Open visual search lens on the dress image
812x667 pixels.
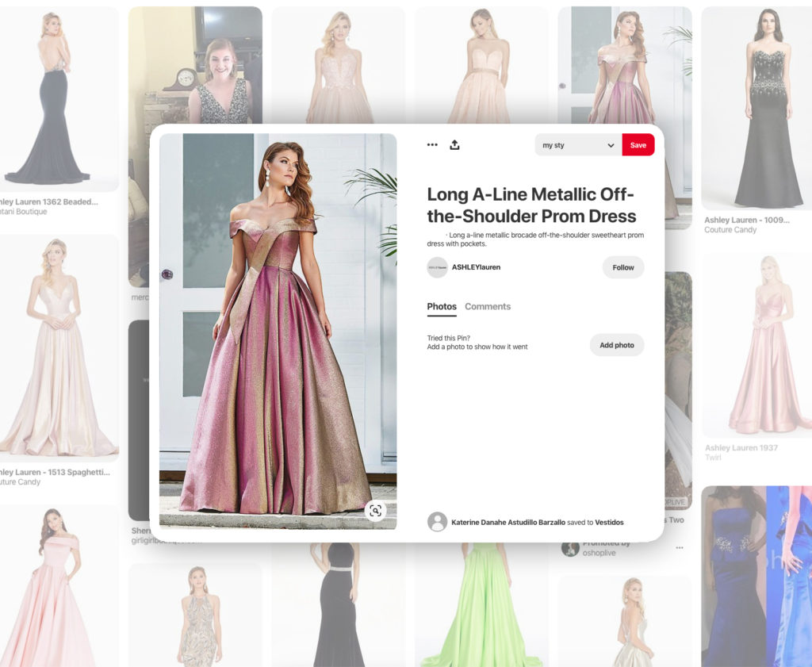tap(375, 511)
